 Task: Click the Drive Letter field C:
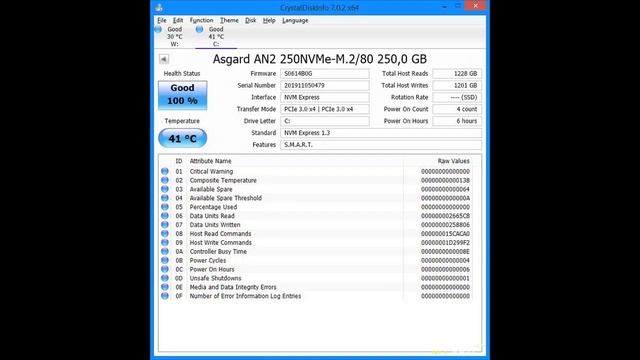coord(325,121)
